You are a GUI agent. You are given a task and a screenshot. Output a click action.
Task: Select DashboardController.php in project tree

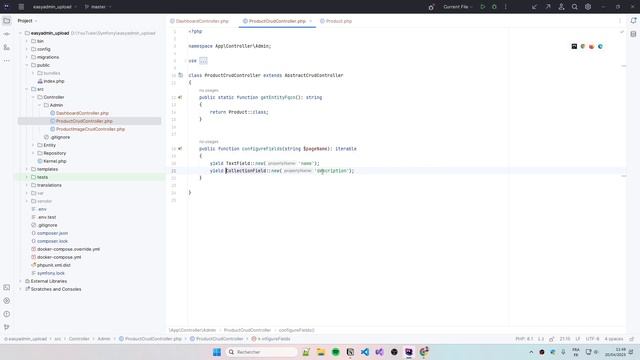point(82,113)
